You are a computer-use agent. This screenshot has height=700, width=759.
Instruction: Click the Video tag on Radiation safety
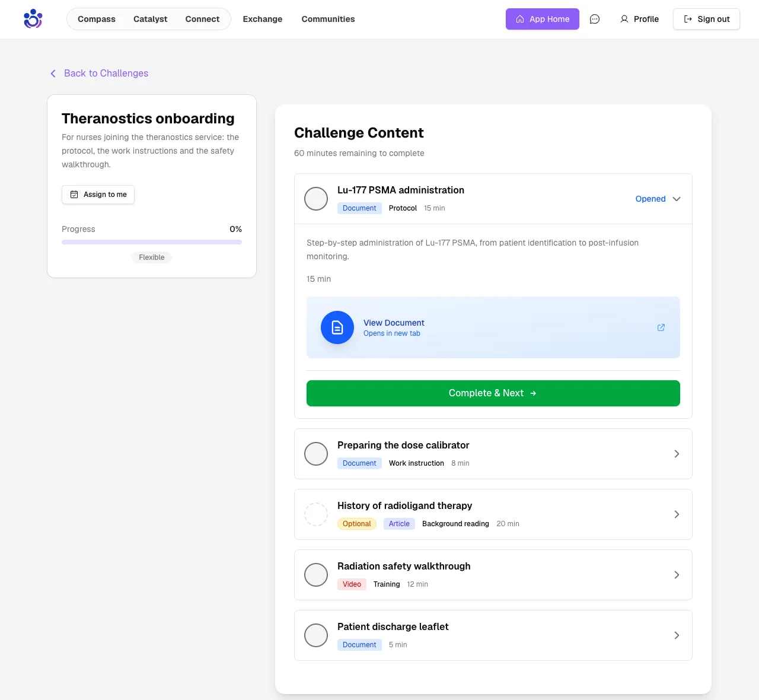[352, 584]
